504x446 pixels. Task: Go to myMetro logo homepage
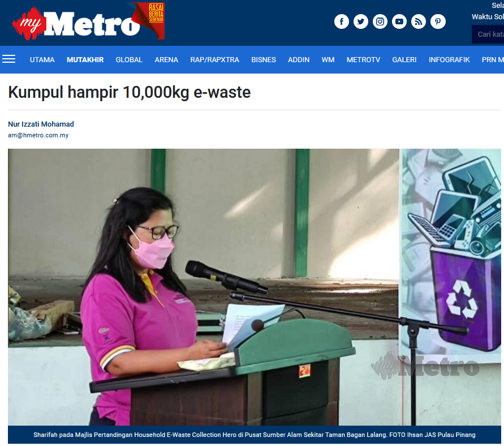click(88, 21)
